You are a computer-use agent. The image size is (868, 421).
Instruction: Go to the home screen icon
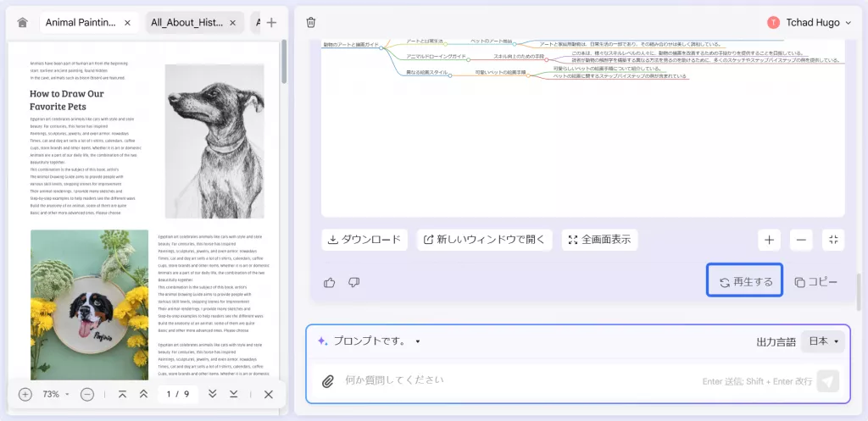click(22, 23)
